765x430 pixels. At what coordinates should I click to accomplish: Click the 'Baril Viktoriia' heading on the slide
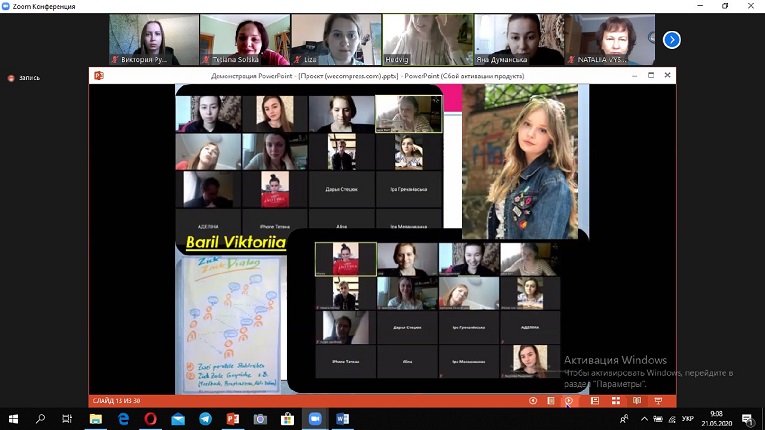[x=236, y=242]
